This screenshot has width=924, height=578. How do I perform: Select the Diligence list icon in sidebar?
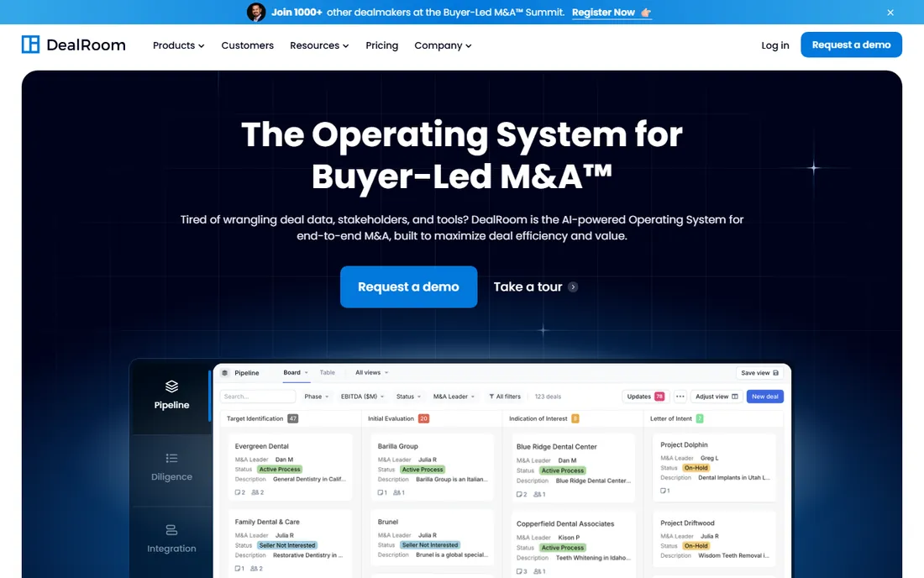(171, 459)
